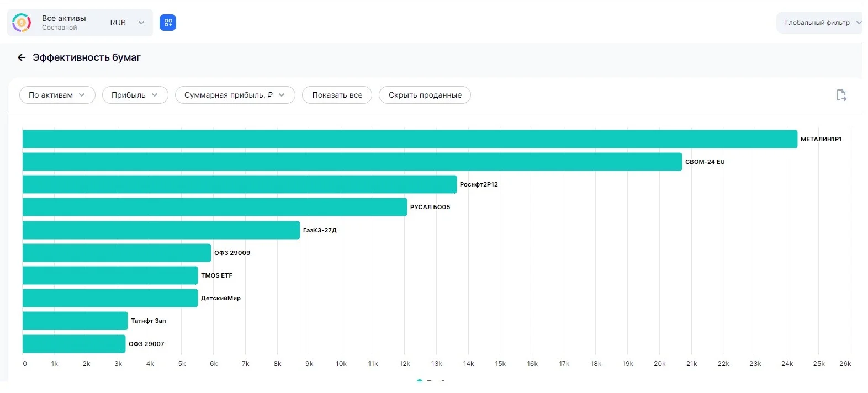Viewport: 868px width, 393px height.
Task: Open the Прибыль metric dropdown
Action: [x=135, y=95]
